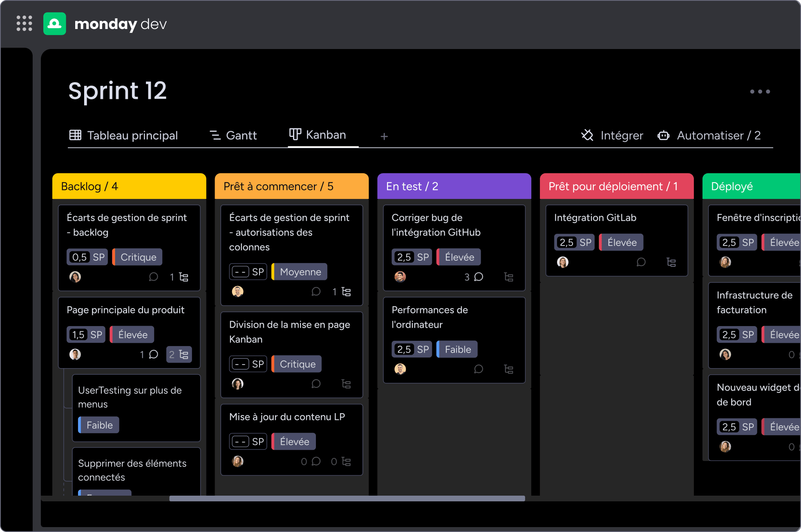The width and height of the screenshot is (801, 532).
Task: Click the Backlog / 4 column header
Action: (129, 186)
